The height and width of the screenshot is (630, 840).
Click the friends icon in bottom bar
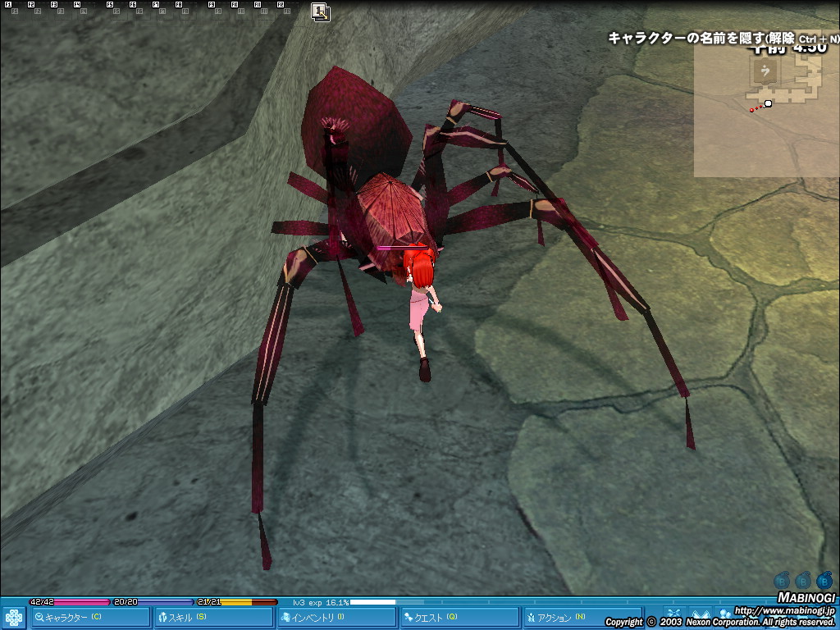(x=725, y=614)
